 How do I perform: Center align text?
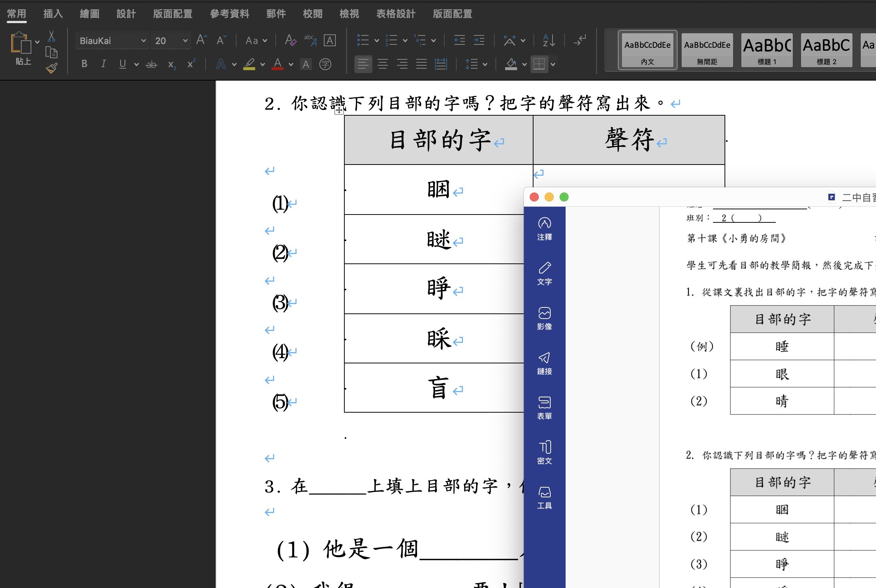382,64
